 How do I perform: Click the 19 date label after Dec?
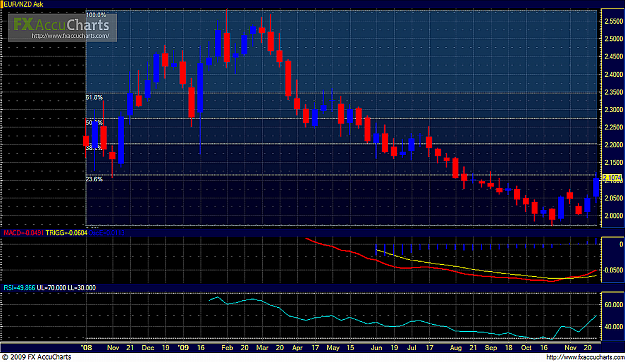coord(165,348)
